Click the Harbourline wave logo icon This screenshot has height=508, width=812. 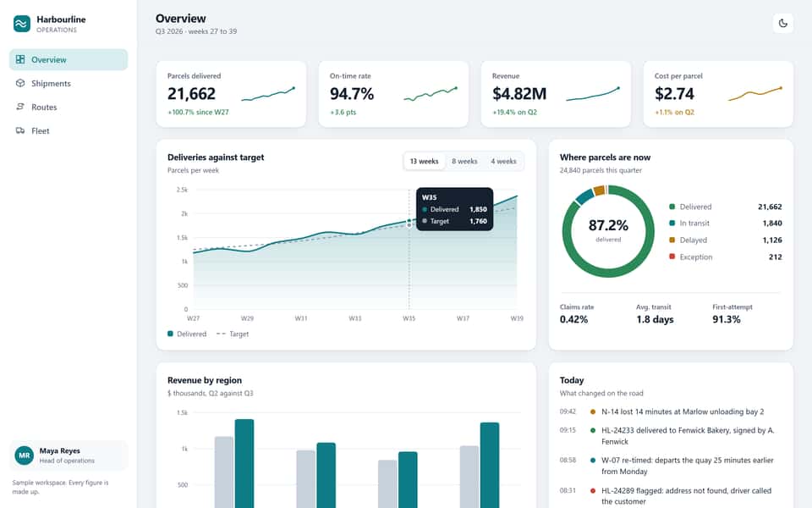(x=22, y=24)
